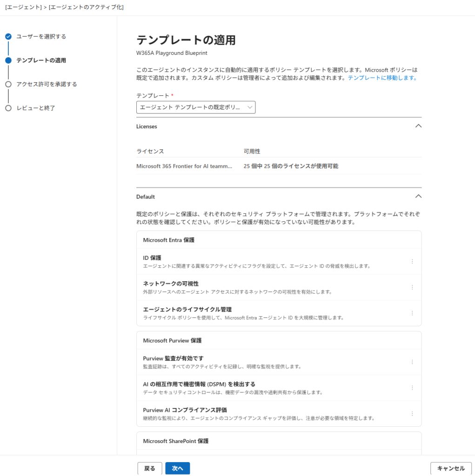Click the Default section title

(145, 197)
